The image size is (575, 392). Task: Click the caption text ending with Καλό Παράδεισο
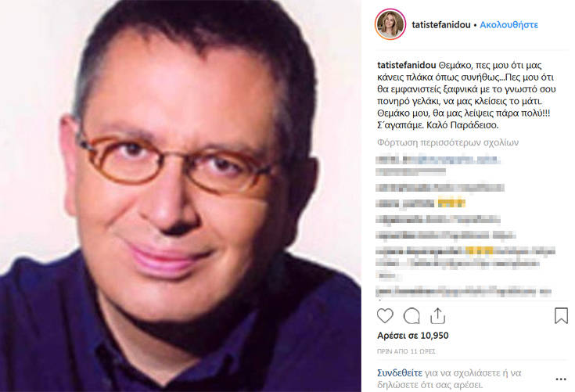click(x=466, y=95)
